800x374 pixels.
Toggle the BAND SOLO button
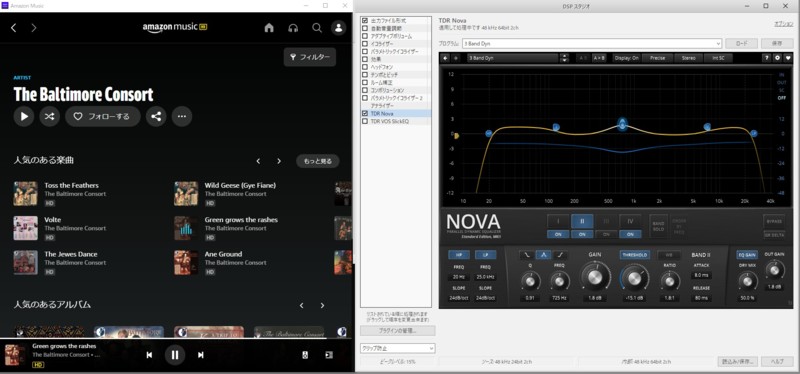point(658,226)
